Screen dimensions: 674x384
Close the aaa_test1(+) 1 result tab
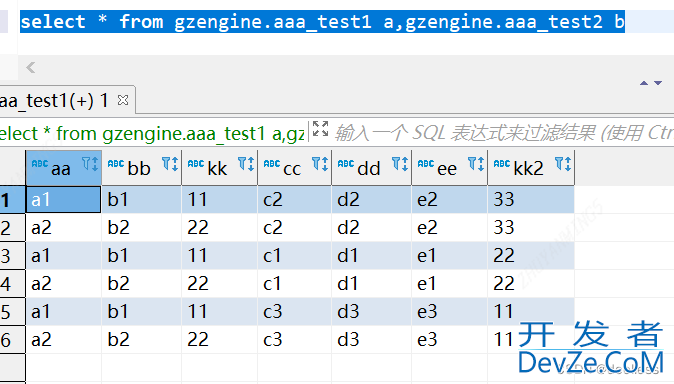pyautogui.click(x=123, y=100)
